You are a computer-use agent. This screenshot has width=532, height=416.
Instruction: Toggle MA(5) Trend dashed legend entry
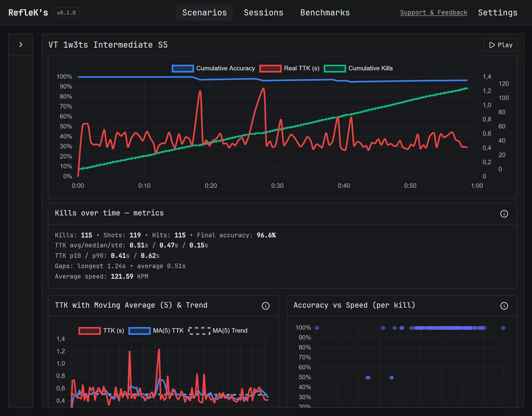[230, 331]
